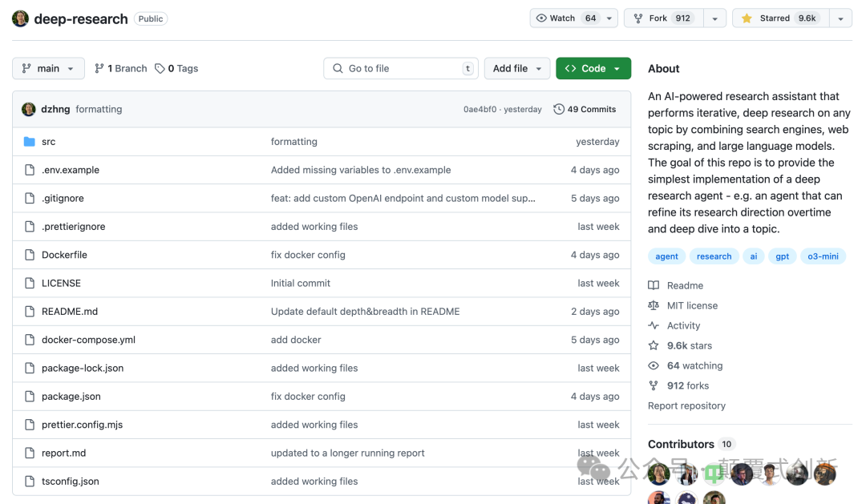Image resolution: width=866 pixels, height=504 pixels.
Task: Click the file icon beside prettier.config.mjs
Action: point(30,425)
